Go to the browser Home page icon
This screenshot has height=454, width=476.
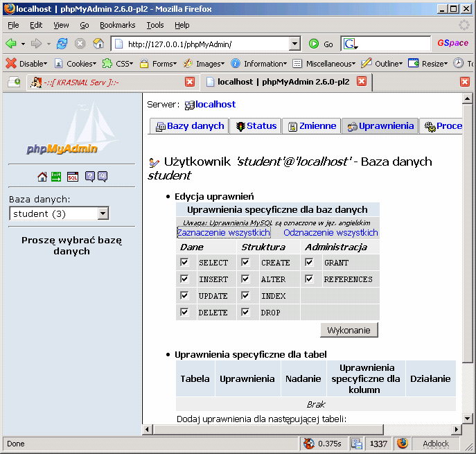[98, 44]
